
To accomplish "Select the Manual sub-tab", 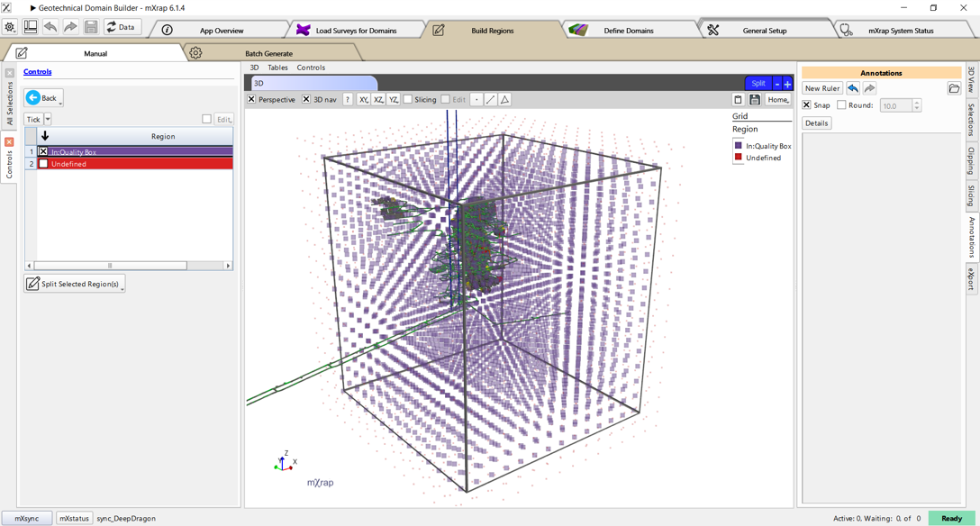I will [95, 53].
